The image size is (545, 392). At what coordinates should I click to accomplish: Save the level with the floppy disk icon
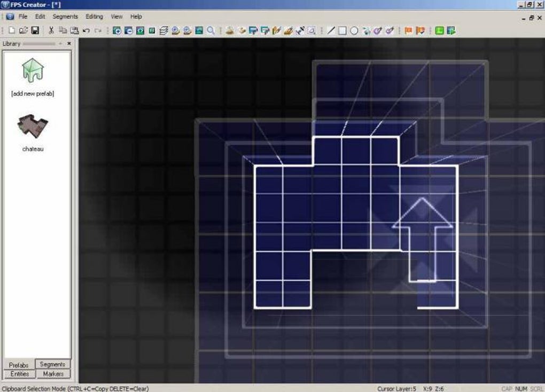(x=35, y=30)
